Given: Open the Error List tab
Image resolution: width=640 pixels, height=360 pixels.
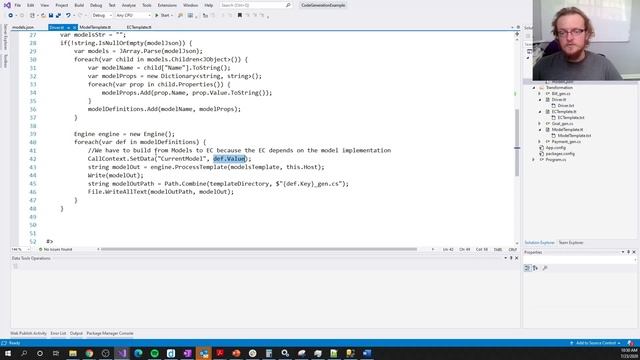Looking at the screenshot, I should point(58,333).
